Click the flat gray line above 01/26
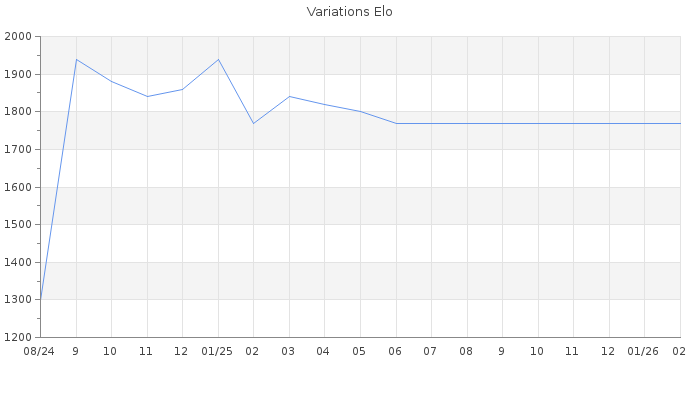This screenshot has height=400, width=700. [644, 123]
